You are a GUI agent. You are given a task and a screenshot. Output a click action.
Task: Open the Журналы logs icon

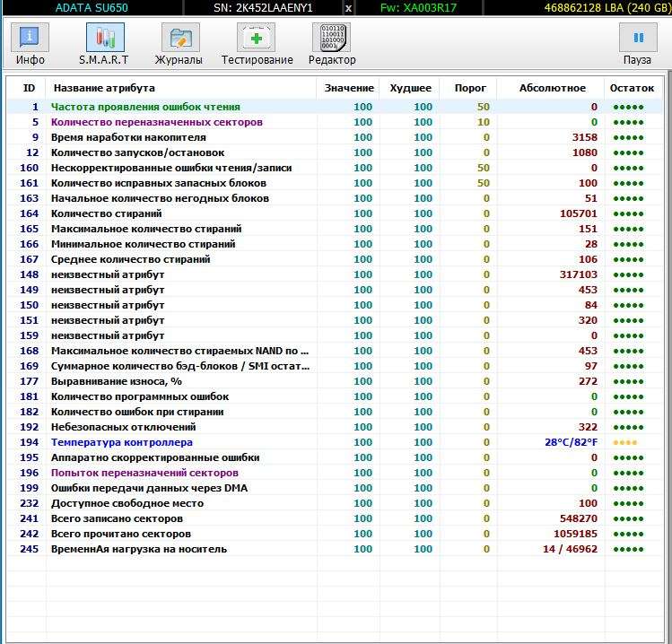click(180, 38)
